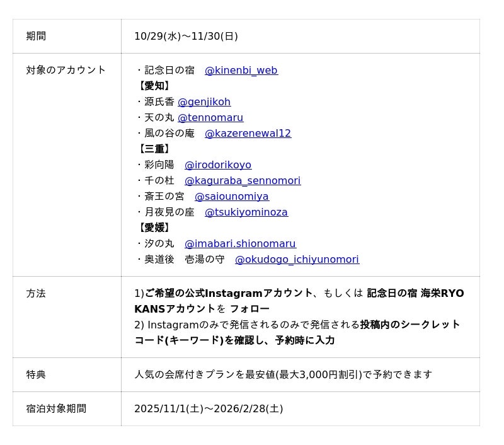This screenshot has width=504, height=445.
Task: Click the 対象のアカウント header cell
Action: 66,71
